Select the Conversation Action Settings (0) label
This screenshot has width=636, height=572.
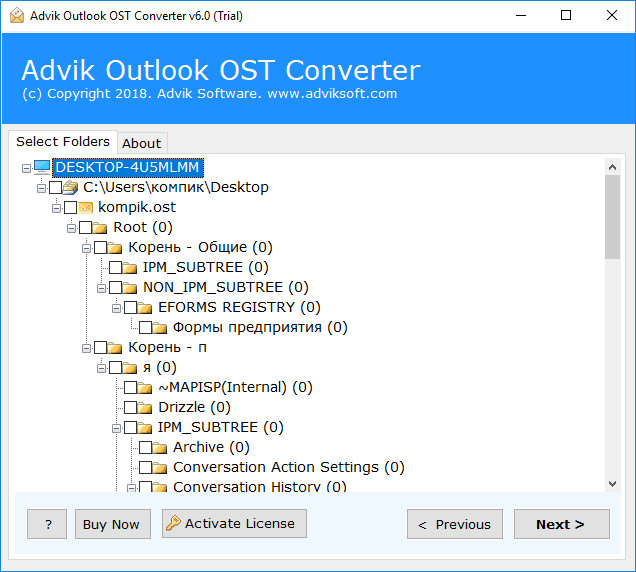pyautogui.click(x=289, y=467)
